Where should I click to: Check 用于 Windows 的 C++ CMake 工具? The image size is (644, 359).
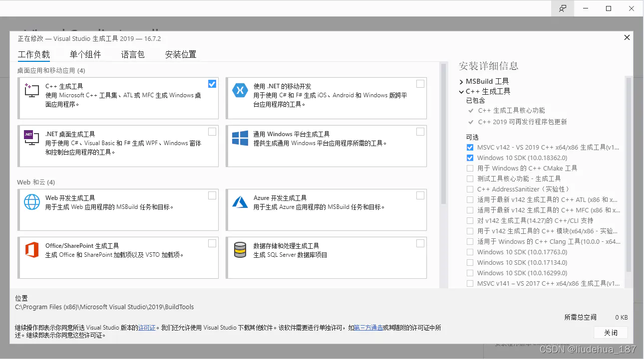click(470, 169)
